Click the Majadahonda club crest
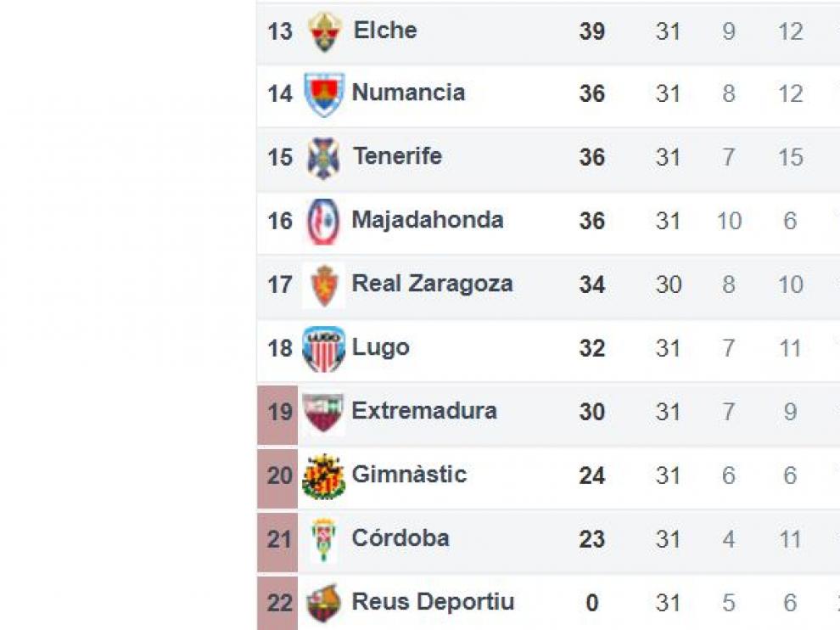This screenshot has width=840, height=630. [323, 222]
